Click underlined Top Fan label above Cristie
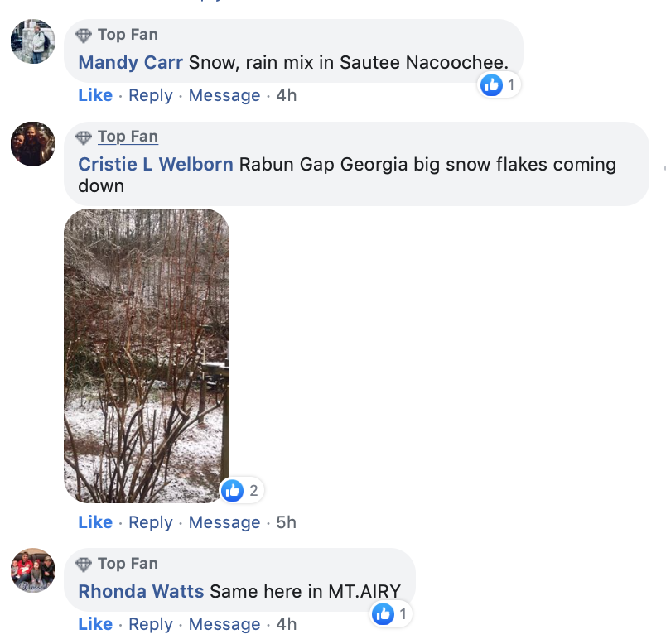Screen dimensions: 666x644 [128, 137]
